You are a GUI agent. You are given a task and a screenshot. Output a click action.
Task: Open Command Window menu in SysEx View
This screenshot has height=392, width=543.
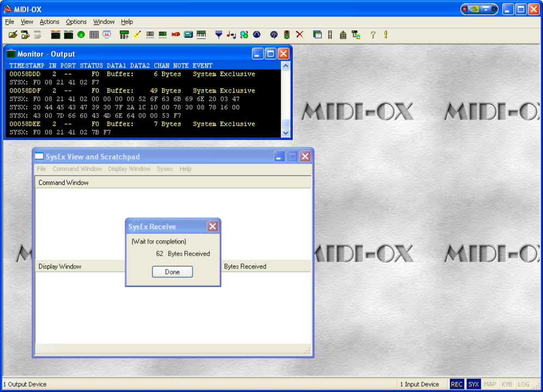[x=77, y=169]
